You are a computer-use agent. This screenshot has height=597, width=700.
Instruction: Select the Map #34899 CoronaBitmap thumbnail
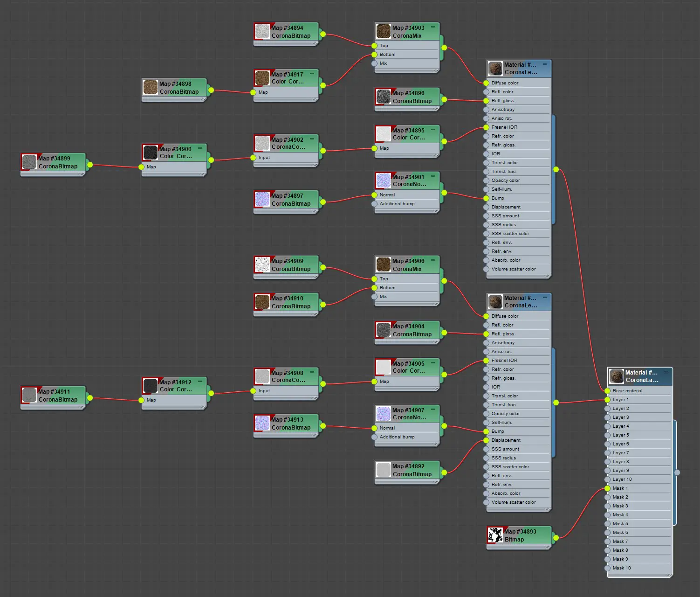pyautogui.click(x=29, y=162)
